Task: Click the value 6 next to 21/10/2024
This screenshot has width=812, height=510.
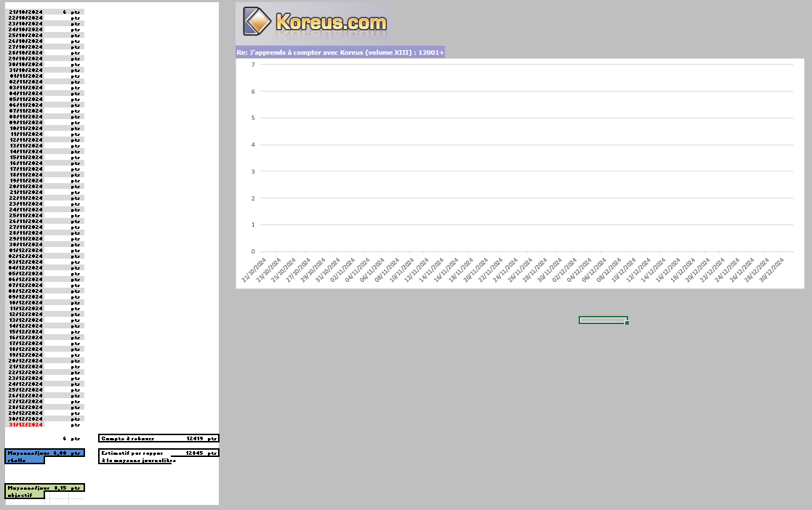Action: click(64, 12)
